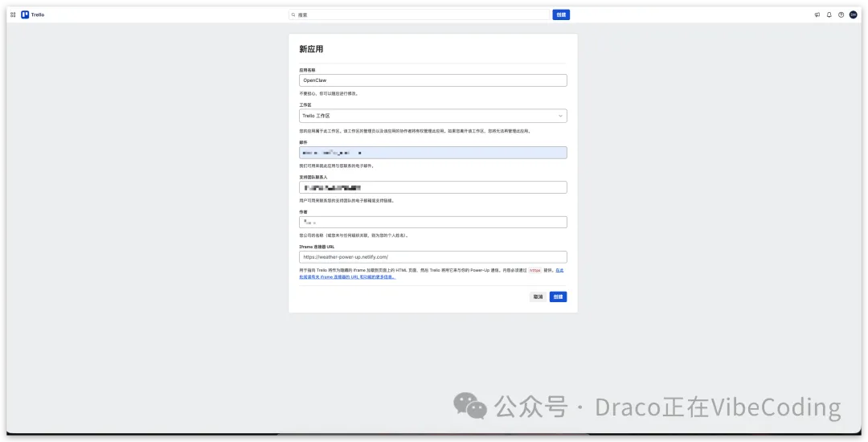Screen dimensions: 868x442
Task: Click the magnifier icon in the search bar
Action: (294, 14)
